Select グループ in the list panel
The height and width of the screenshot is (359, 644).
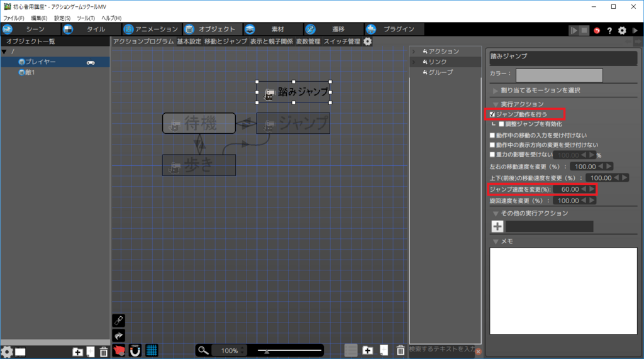441,72
